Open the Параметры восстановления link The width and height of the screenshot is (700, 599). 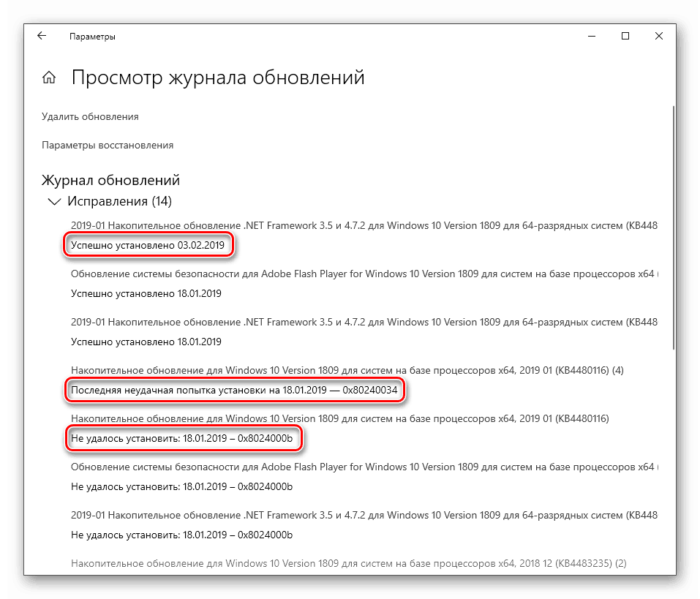(108, 145)
